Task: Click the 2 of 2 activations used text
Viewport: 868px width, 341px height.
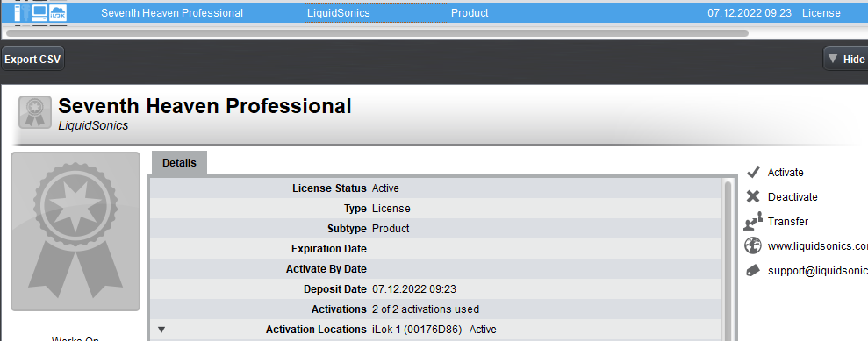Action: click(x=425, y=309)
